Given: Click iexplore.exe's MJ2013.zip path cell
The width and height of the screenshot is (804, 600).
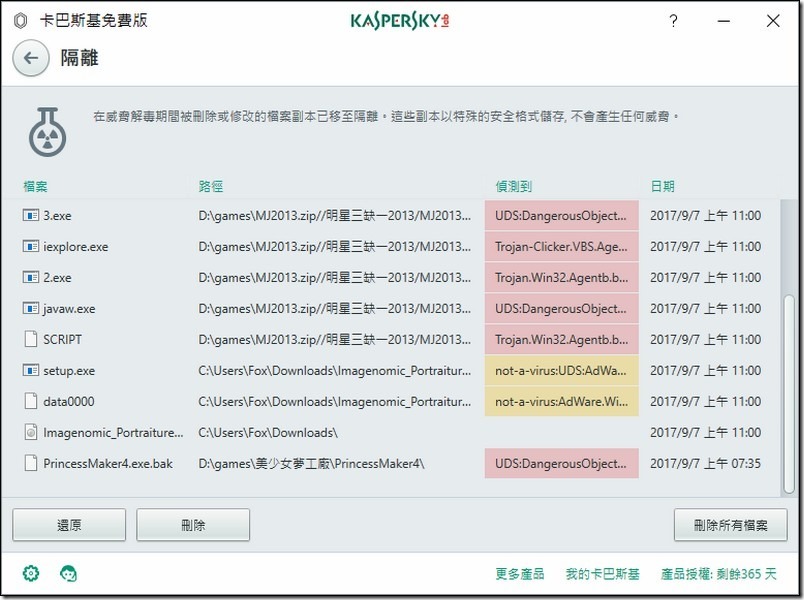Looking at the screenshot, I should pyautogui.click(x=335, y=247).
